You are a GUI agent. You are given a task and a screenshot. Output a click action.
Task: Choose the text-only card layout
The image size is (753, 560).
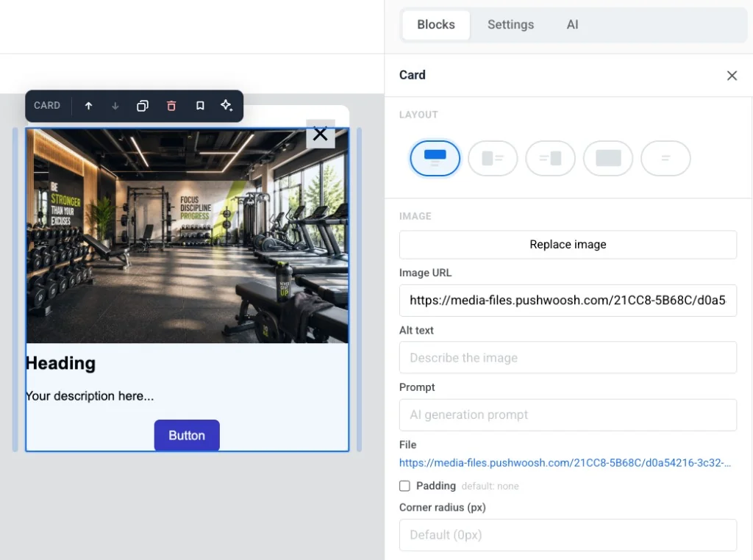click(x=665, y=158)
